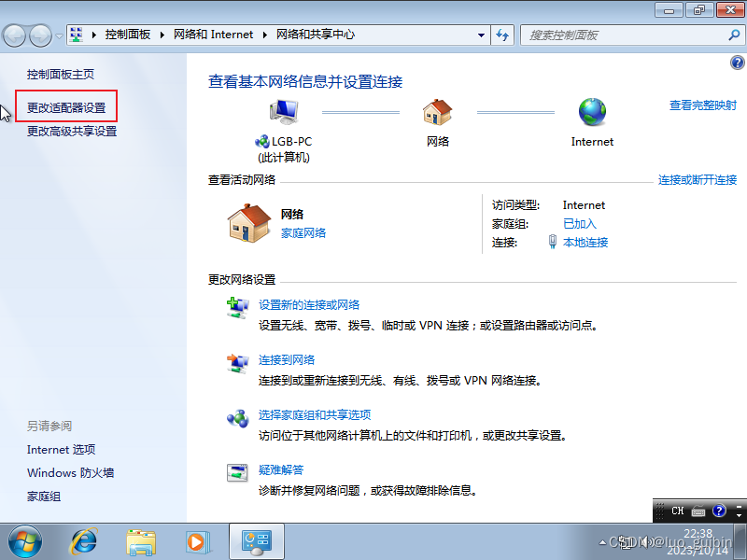Click the 疑难解答 link
Image resolution: width=747 pixels, height=560 pixels.
pos(281,470)
